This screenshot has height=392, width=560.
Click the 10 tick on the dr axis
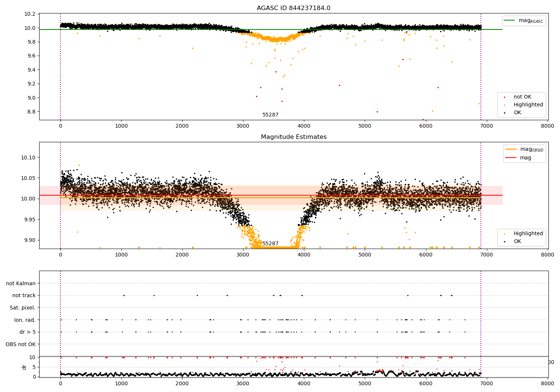point(32,357)
